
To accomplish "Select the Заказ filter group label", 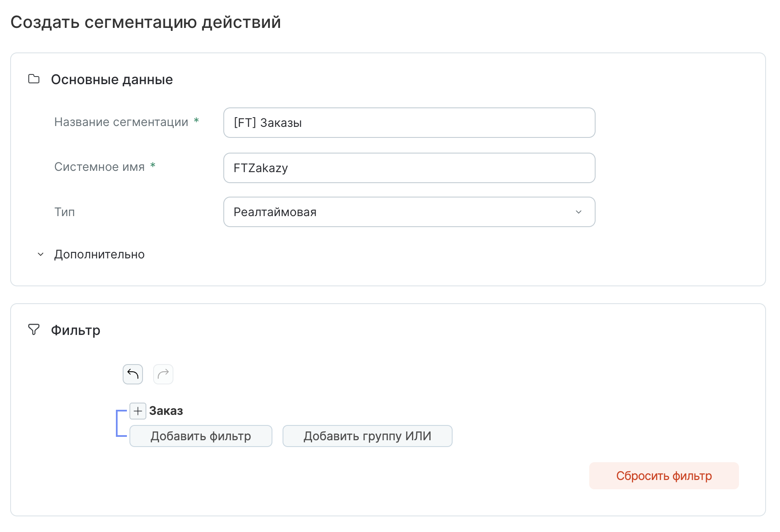I will (166, 411).
